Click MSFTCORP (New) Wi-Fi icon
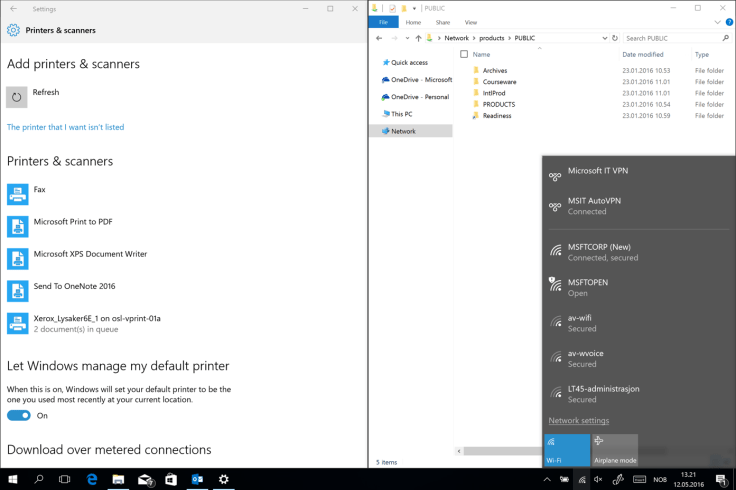 coord(556,250)
